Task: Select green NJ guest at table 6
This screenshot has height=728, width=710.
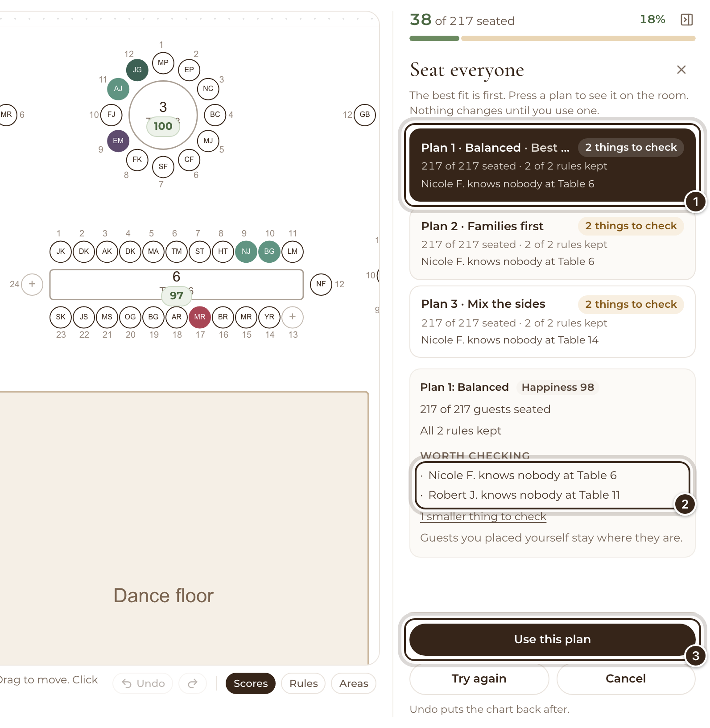Action: [246, 252]
